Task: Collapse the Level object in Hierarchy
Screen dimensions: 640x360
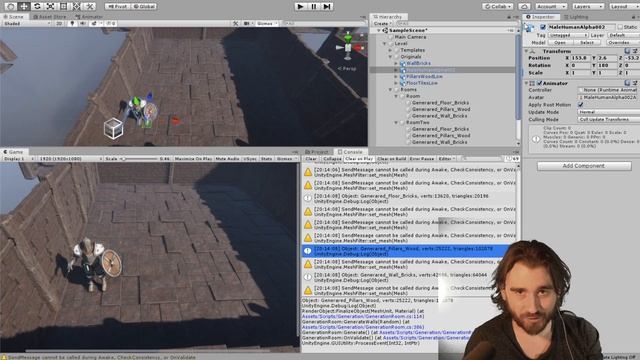Action: click(x=384, y=44)
